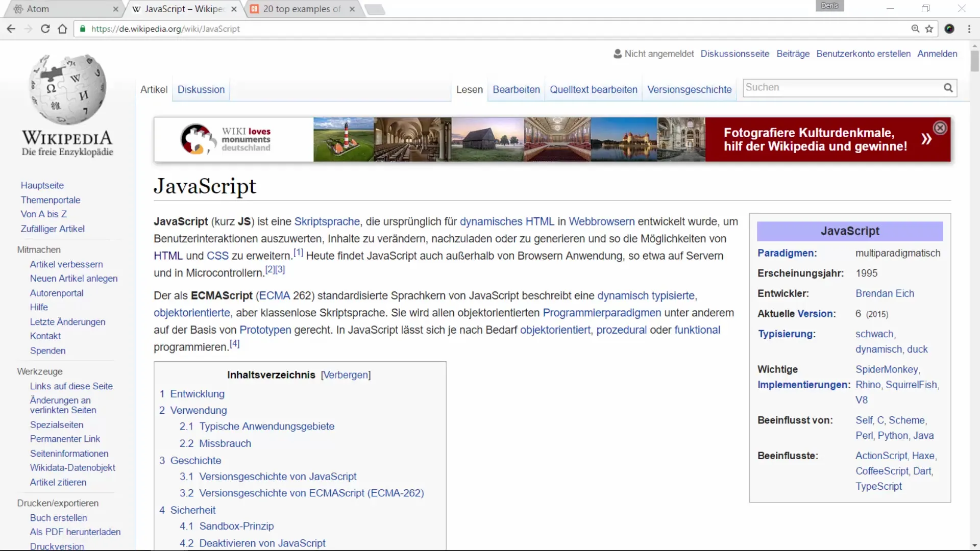Viewport: 980px width, 551px height.
Task: Click the Wikipedia globe logo
Action: coord(67,90)
